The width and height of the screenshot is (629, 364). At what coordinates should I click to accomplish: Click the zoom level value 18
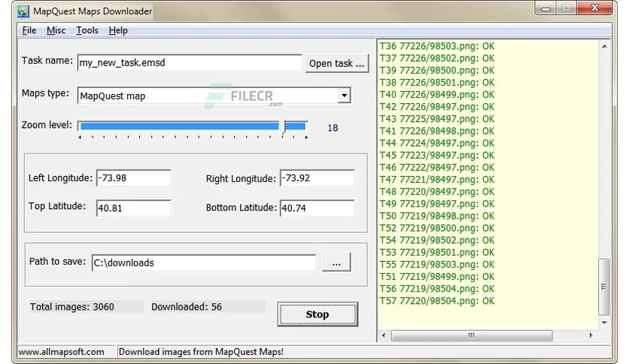333,128
